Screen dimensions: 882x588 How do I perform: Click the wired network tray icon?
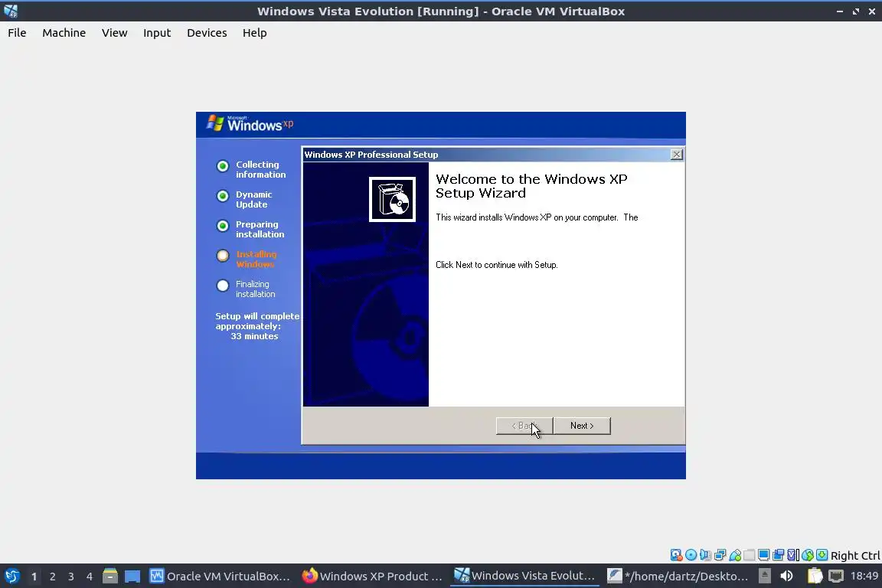coord(836,576)
